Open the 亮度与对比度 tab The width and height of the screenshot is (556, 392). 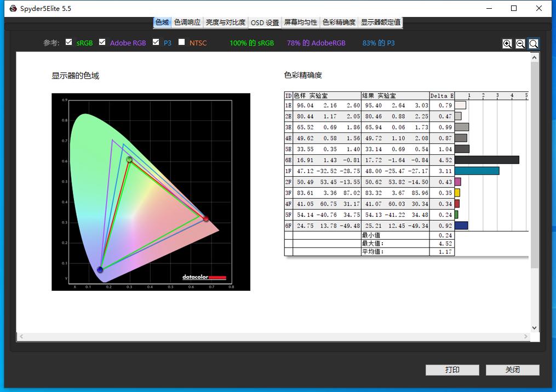(x=225, y=22)
